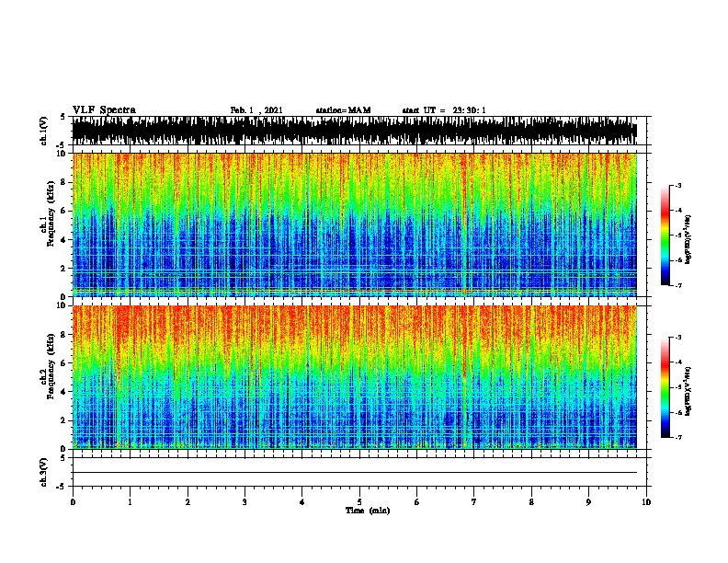Click the "10" tick on ch.1 frequency axis
The width and height of the screenshot is (728, 563).
coord(62,154)
